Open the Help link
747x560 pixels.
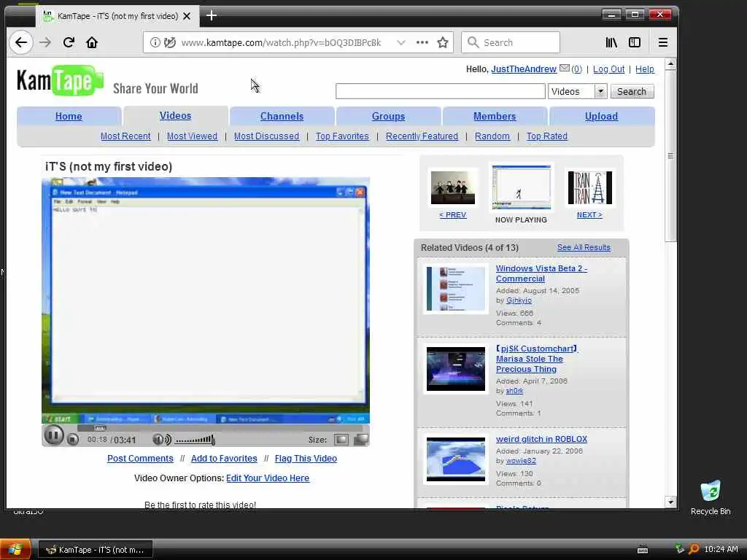(645, 69)
